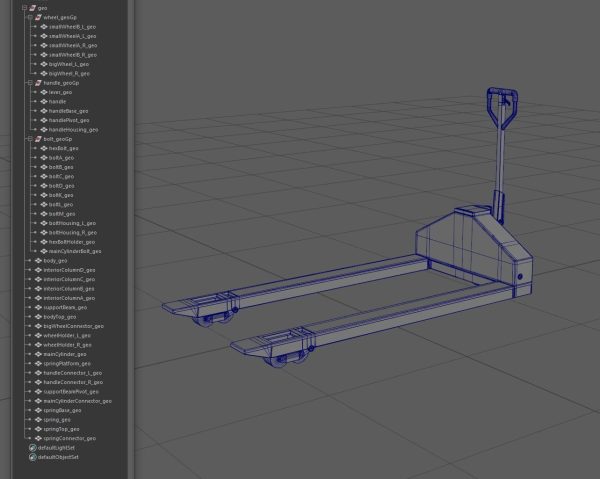Select handleHousing_geo in the outliner
Viewport: 600px width, 479px height.
pyautogui.click(x=73, y=130)
